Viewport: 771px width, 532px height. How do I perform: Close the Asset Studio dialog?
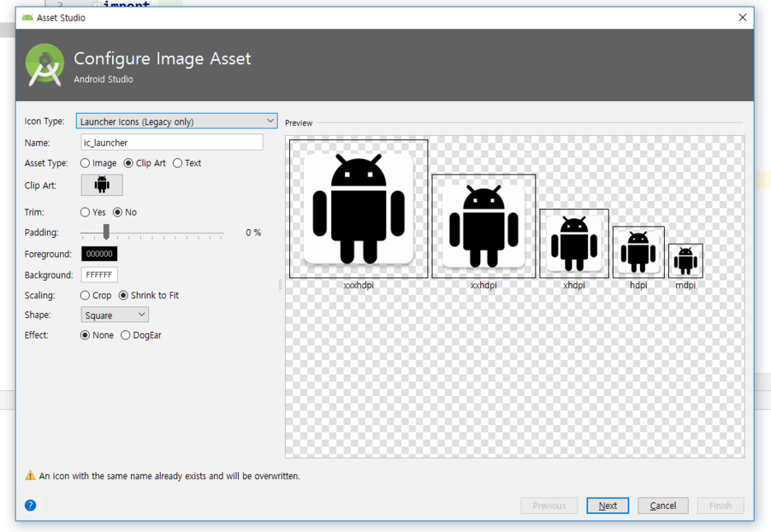tap(742, 17)
